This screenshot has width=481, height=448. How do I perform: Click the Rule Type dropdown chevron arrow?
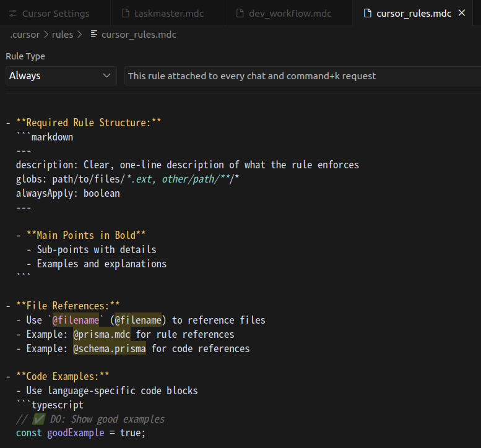[x=106, y=75]
